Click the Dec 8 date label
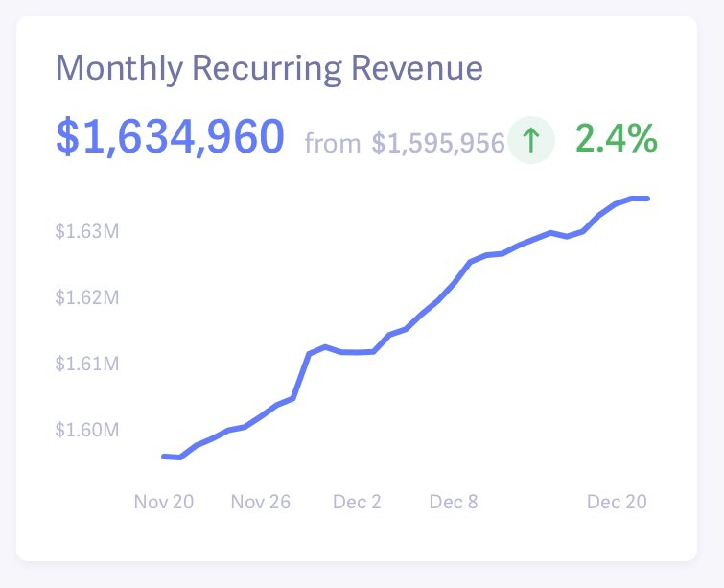This screenshot has width=724, height=588. pos(454,502)
